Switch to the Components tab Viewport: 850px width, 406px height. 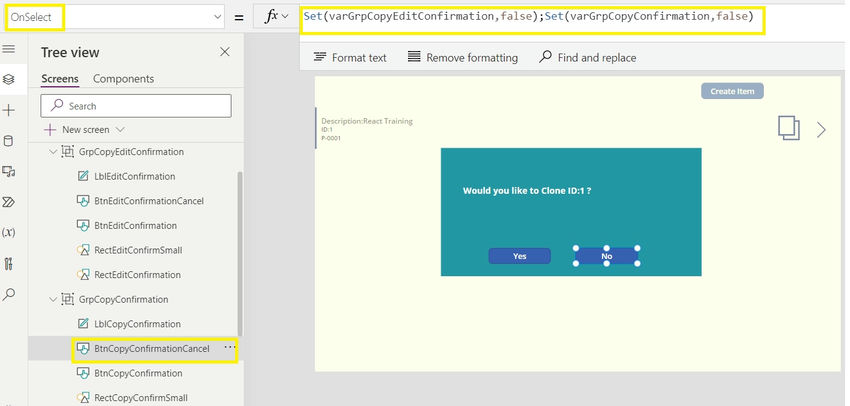point(124,79)
